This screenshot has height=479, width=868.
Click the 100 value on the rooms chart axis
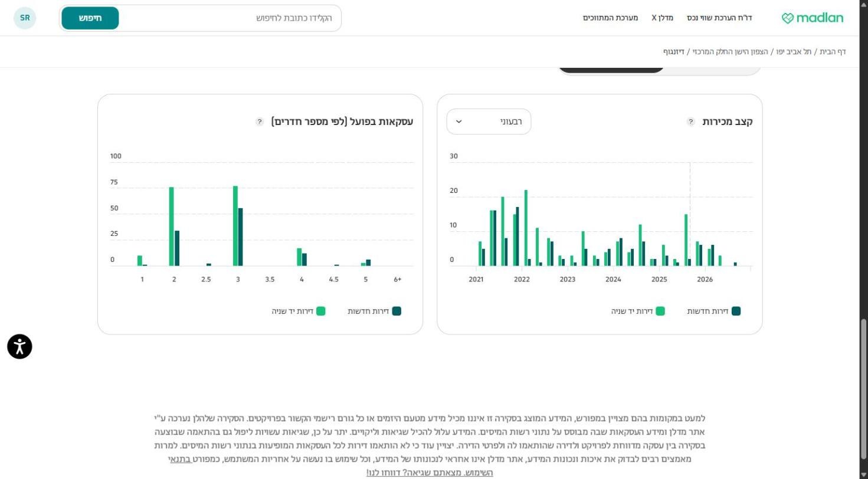pos(116,156)
